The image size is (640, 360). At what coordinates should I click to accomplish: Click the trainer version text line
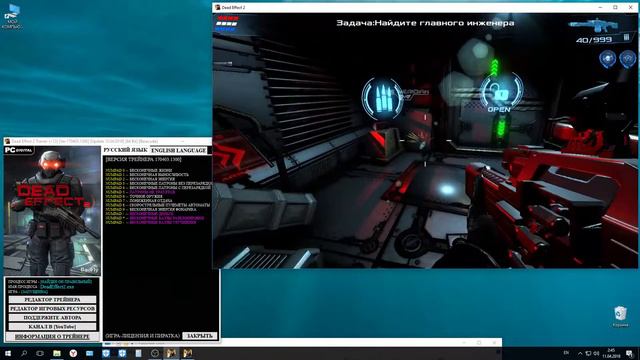click(143, 159)
